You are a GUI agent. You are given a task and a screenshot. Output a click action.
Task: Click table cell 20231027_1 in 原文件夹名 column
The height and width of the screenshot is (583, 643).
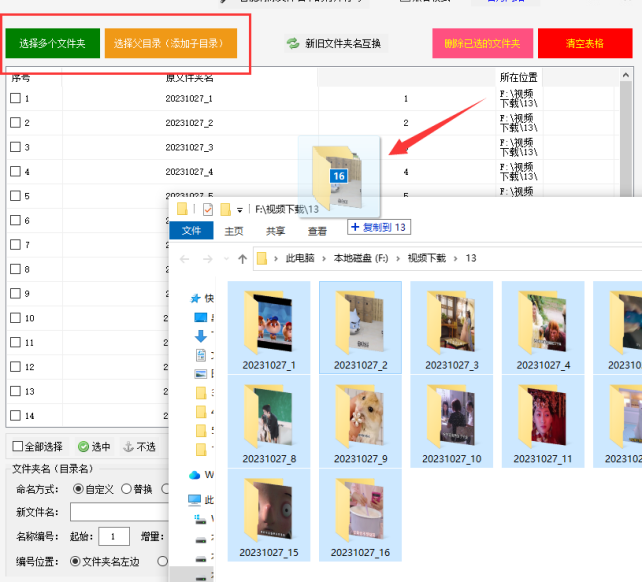[189, 98]
